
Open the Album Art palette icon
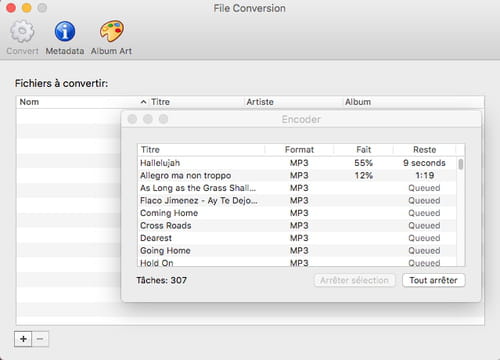coord(112,31)
